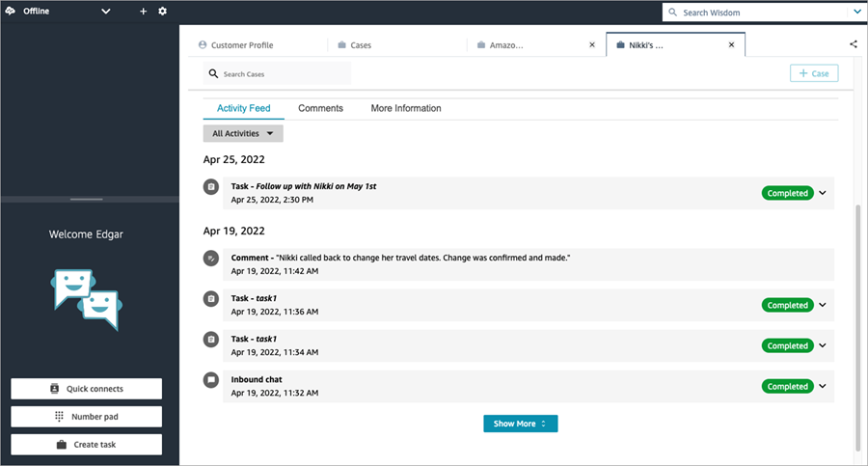The height and width of the screenshot is (466, 868).
Task: Click the task icon beside Follow up with Nikki
Action: click(211, 186)
